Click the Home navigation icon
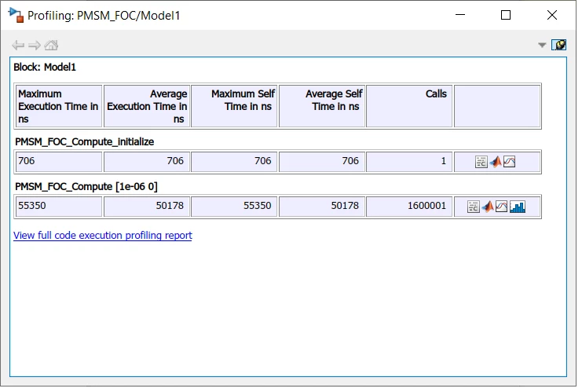Viewport: 582px width, 392px height. pos(51,46)
